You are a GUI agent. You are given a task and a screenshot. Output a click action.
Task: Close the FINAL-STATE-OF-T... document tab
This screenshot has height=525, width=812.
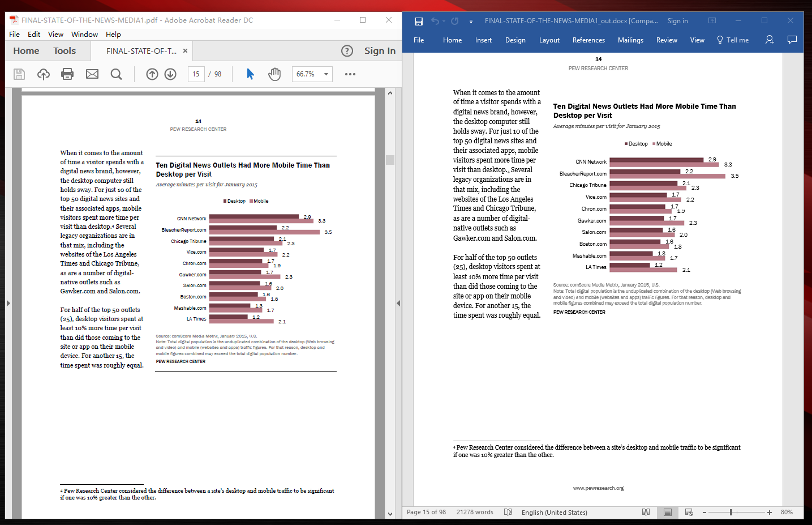tap(185, 51)
